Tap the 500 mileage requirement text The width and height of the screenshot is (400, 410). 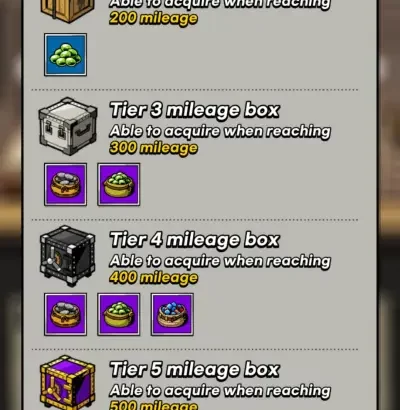(154, 405)
